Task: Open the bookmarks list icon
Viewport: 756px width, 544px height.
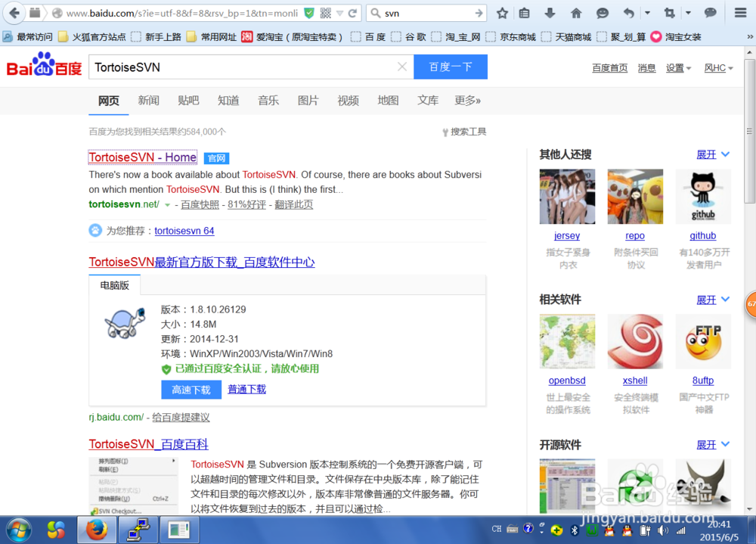Action: tap(525, 13)
